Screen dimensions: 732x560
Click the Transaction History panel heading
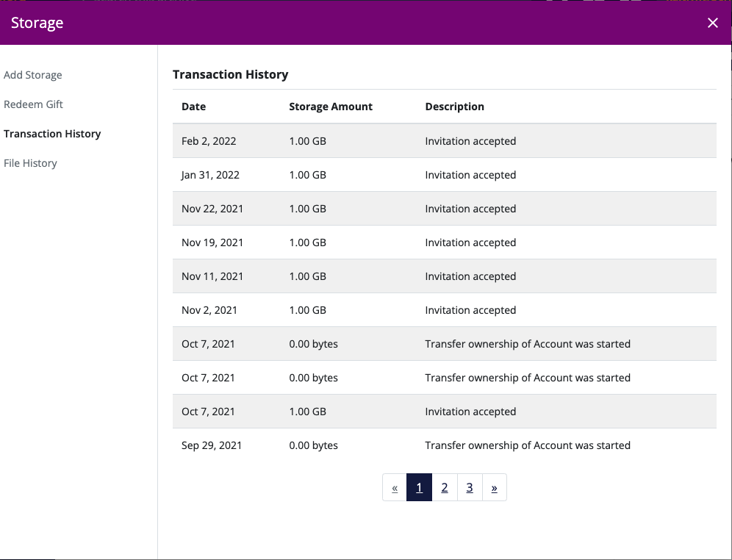231,75
